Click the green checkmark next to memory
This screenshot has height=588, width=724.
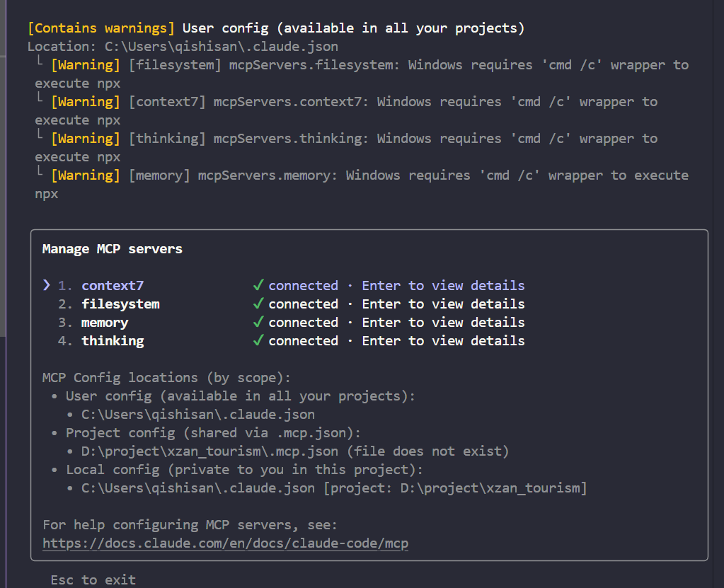click(258, 322)
